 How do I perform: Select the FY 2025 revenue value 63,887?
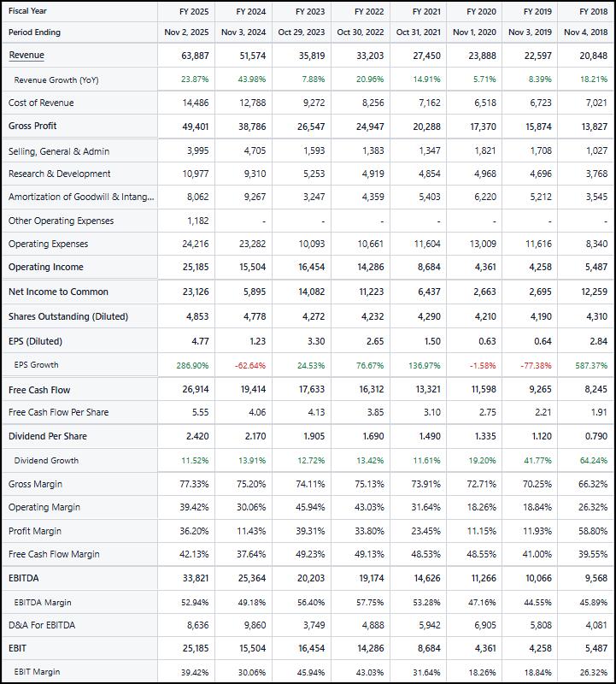(x=196, y=56)
